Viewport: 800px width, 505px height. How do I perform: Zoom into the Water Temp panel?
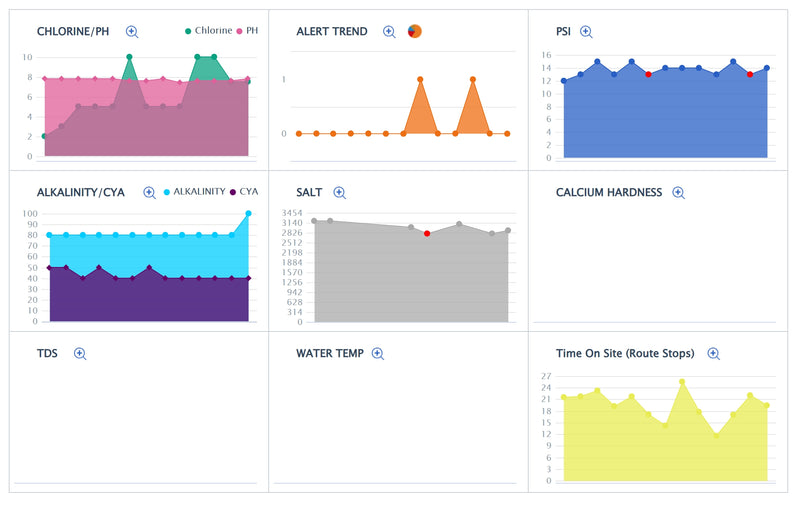[x=378, y=354]
